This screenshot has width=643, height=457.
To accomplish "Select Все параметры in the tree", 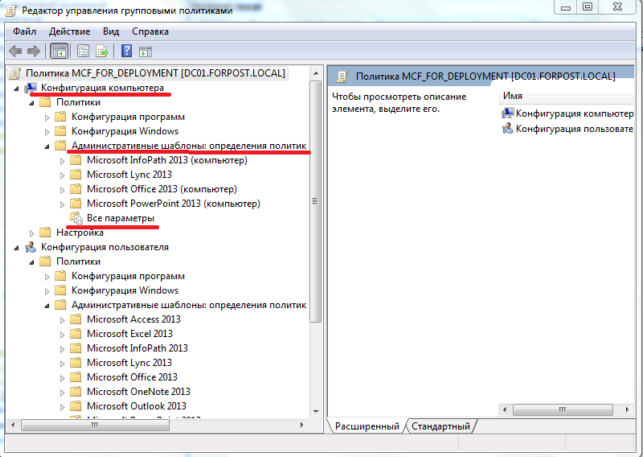I will tap(121, 218).
